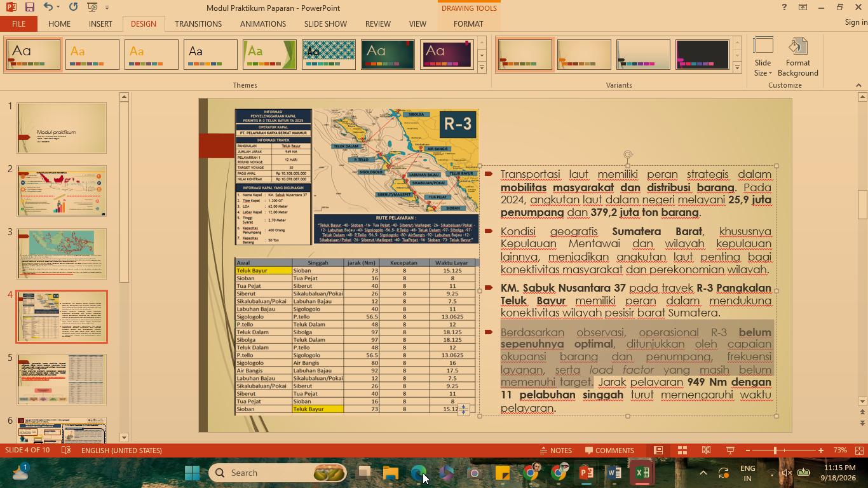The image size is (868, 488).
Task: Open the Slide Size dropdown
Action: 763,57
